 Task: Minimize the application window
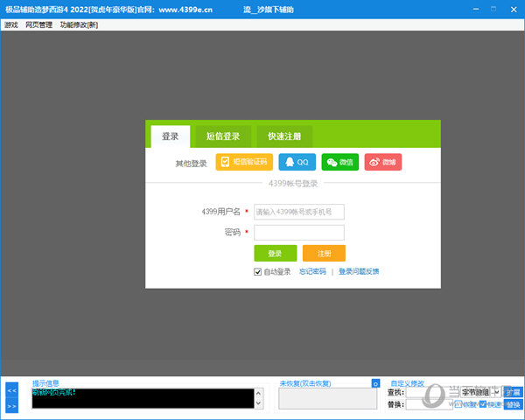(x=476, y=10)
